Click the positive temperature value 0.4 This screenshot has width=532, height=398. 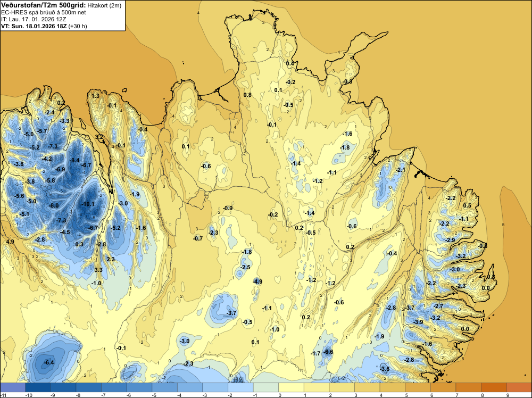tap(290, 63)
